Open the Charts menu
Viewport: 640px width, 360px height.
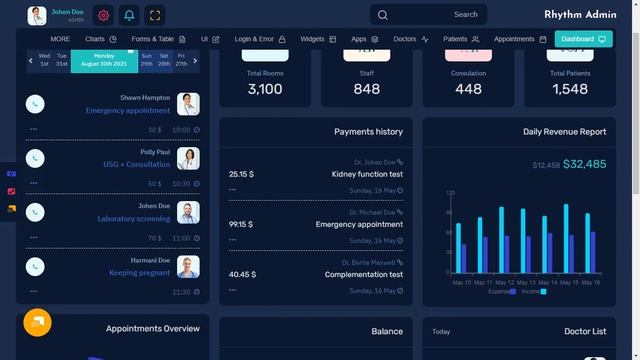100,39
